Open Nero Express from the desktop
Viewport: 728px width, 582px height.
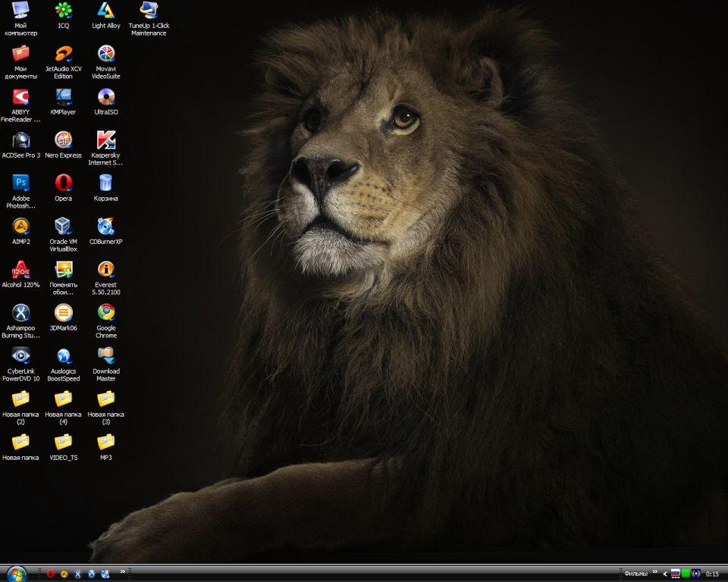[x=64, y=140]
